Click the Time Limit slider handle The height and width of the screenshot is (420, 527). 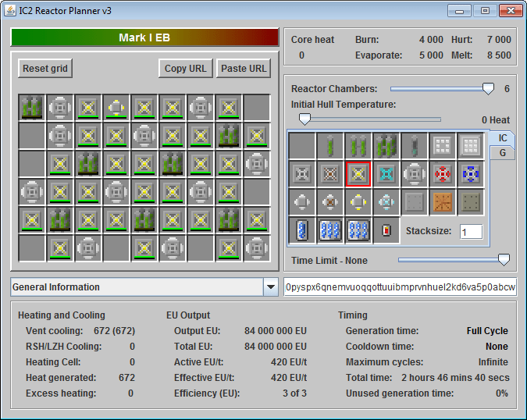pyautogui.click(x=504, y=260)
